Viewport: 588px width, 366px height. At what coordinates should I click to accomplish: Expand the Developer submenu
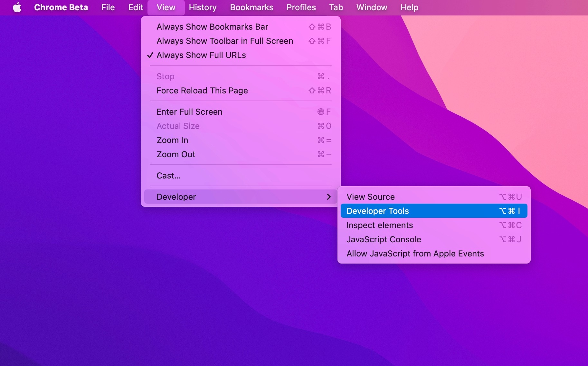pos(241,197)
